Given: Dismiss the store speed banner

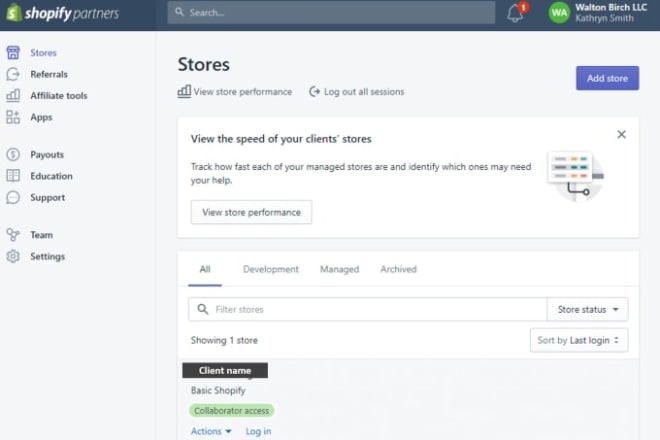Looking at the screenshot, I should [x=621, y=134].
